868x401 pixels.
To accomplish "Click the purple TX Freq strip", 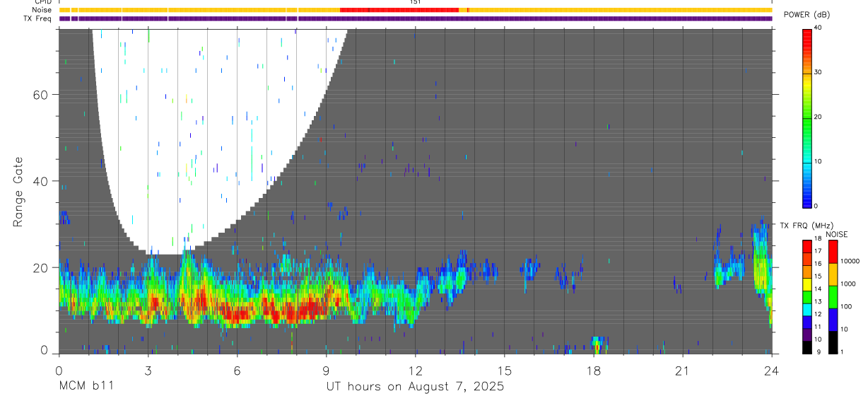I will [x=416, y=18].
